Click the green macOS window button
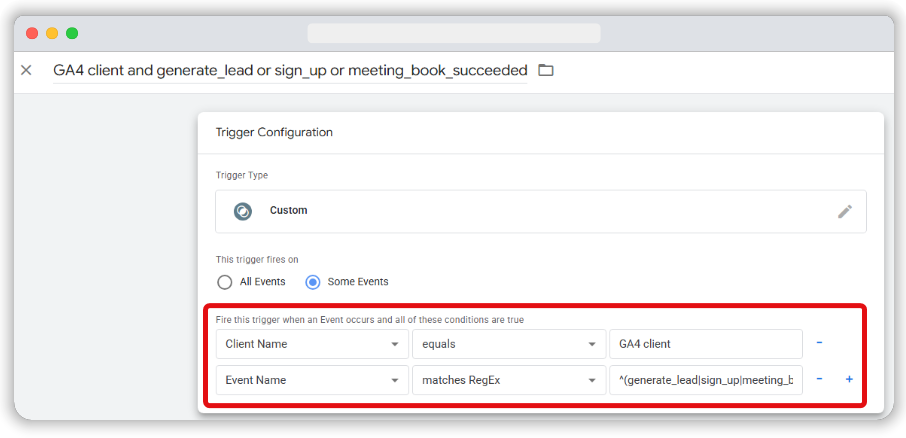The width and height of the screenshot is (906, 438). tap(72, 33)
